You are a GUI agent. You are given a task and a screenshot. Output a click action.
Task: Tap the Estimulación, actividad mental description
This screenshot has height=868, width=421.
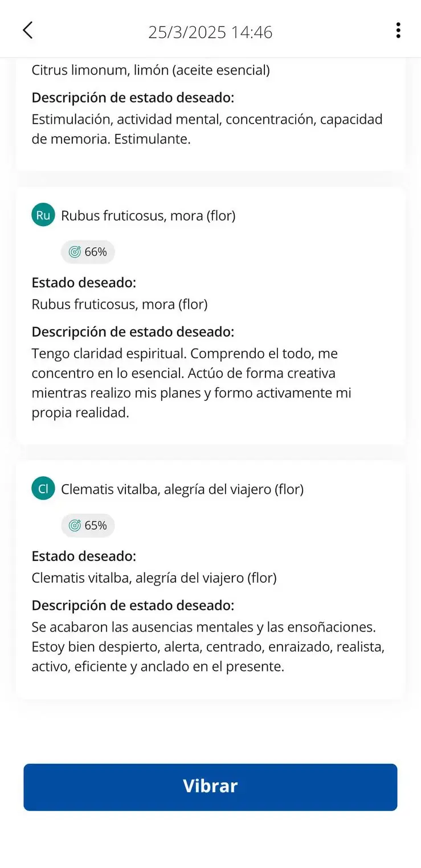coord(207,129)
